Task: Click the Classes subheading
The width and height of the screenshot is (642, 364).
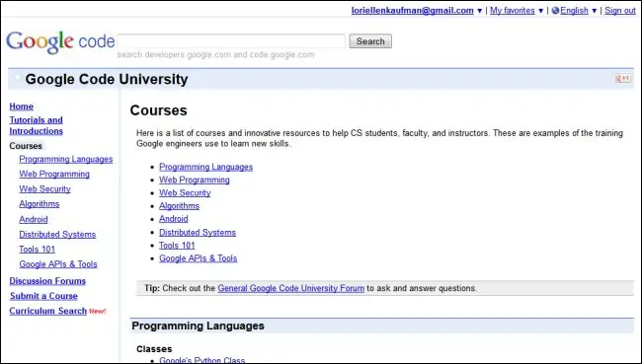Action: point(154,349)
